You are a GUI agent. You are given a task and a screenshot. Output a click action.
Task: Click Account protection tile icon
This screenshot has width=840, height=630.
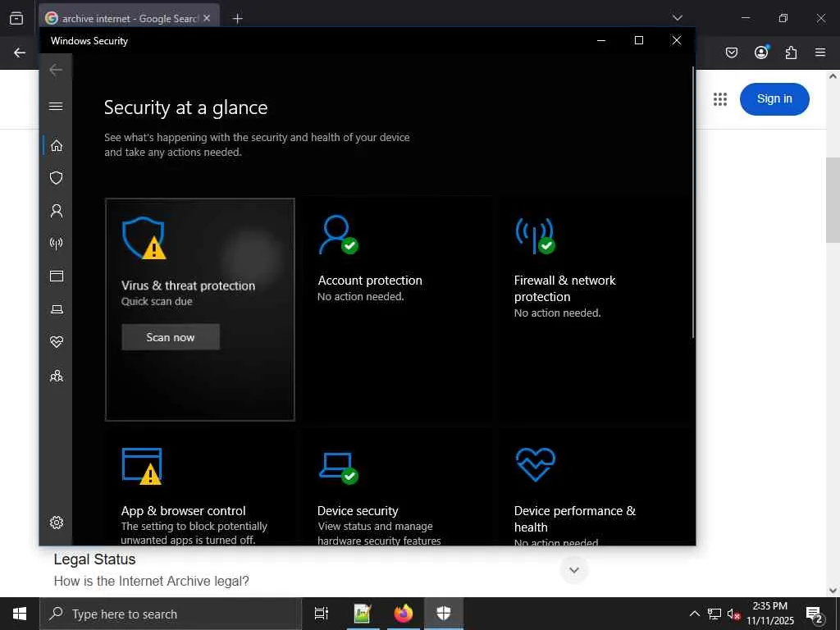pyautogui.click(x=339, y=235)
